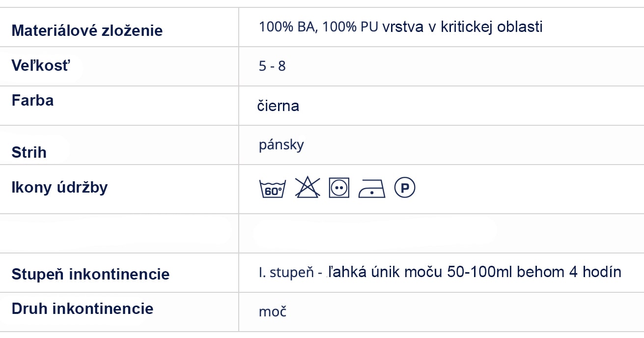644x338 pixels.
Task: Select the čierna color value
Action: (278, 106)
